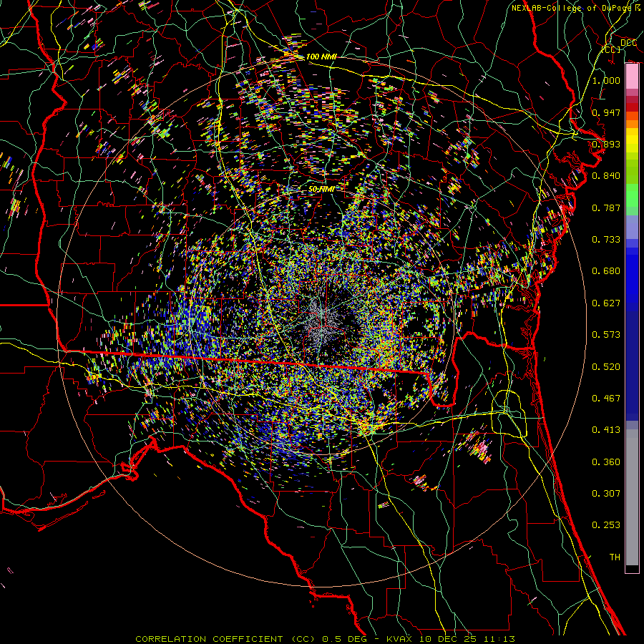Screen dimensions: 644x644
Task: Click the 0.467 legend value
Action: click(x=606, y=399)
